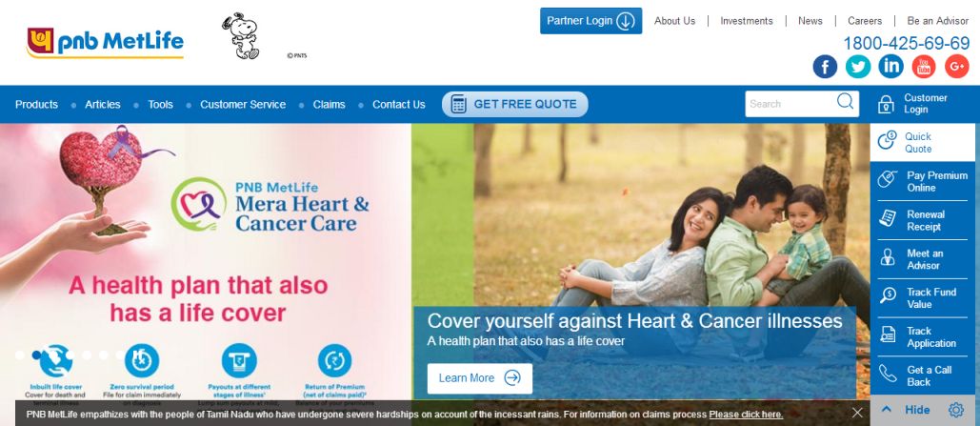The width and height of the screenshot is (980, 426).
Task: Open the Customer Service menu
Action: (243, 105)
